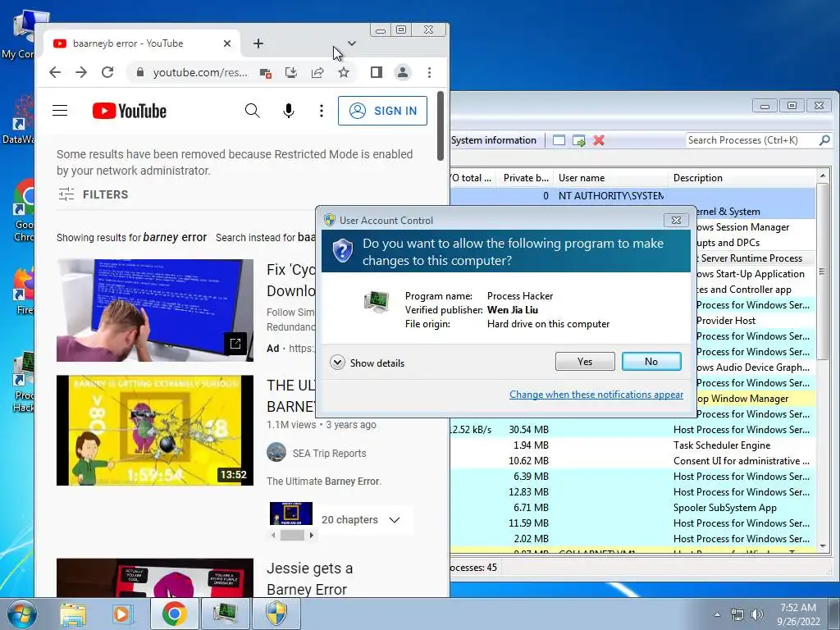
Task: Click Chrome taskbar icon
Action: pos(174,614)
